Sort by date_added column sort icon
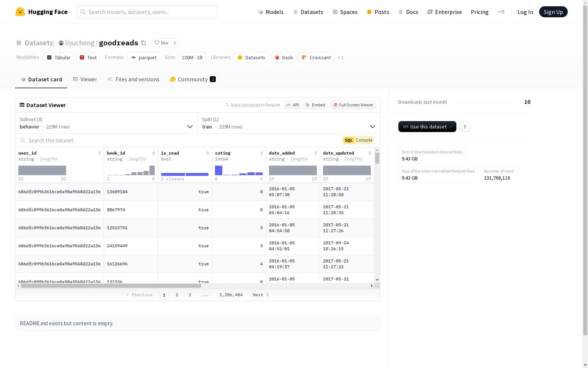 316,153
